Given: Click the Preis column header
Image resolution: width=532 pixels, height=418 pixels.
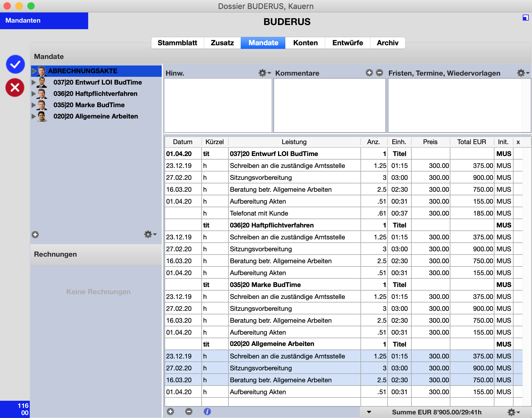Looking at the screenshot, I should point(430,142).
